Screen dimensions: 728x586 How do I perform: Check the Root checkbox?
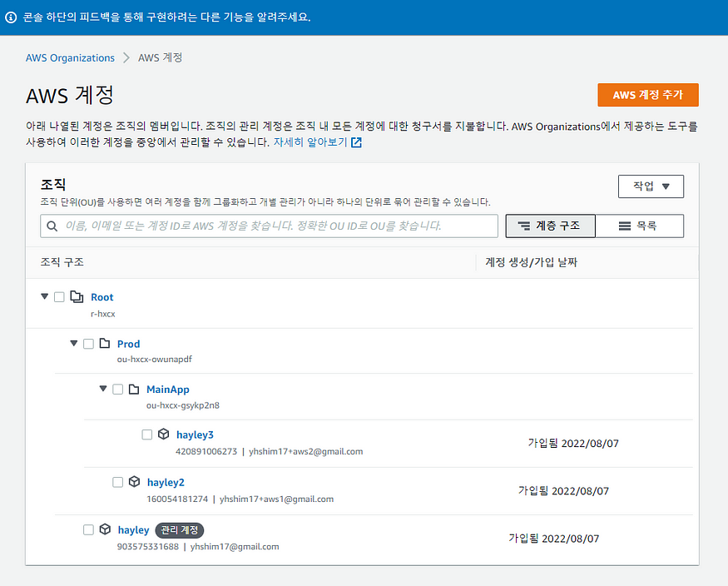click(x=59, y=297)
